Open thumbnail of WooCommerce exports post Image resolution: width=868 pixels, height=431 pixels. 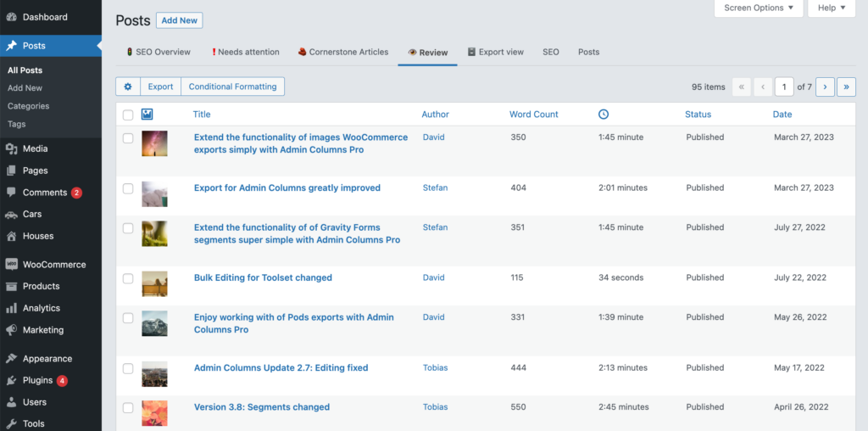point(154,143)
